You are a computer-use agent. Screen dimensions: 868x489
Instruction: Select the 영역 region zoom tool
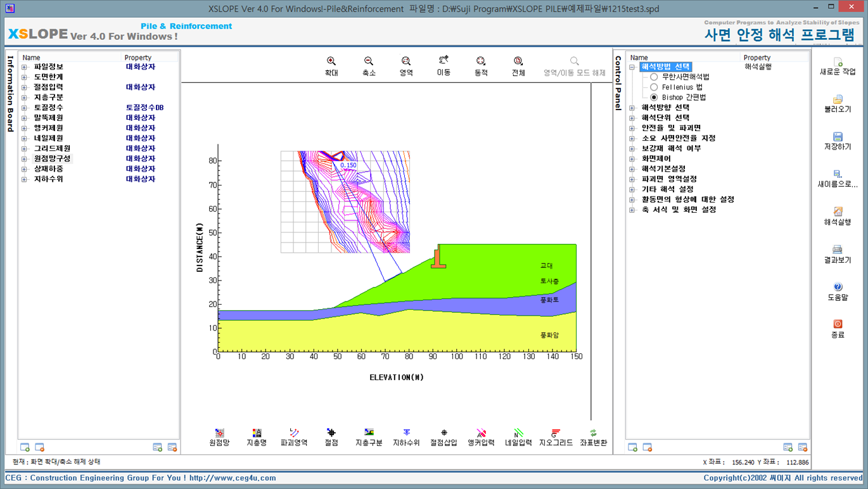[x=406, y=66]
